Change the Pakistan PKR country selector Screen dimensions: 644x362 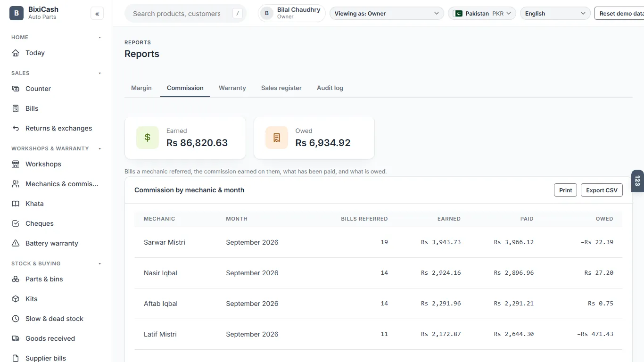click(x=482, y=14)
